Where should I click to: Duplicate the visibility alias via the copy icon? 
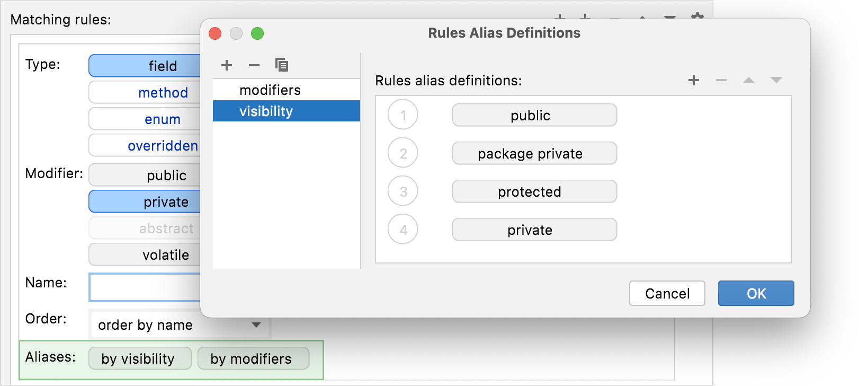click(x=282, y=65)
